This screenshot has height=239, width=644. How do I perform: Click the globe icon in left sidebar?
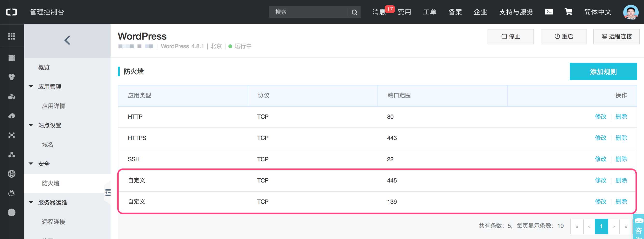click(x=12, y=174)
